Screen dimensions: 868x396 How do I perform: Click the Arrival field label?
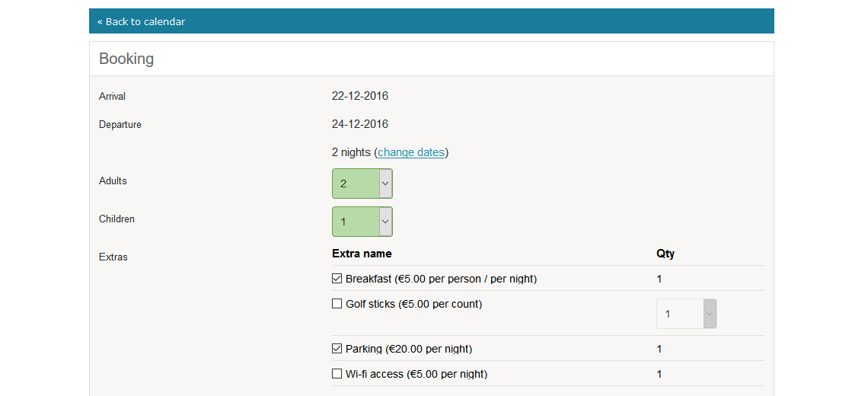click(x=113, y=97)
